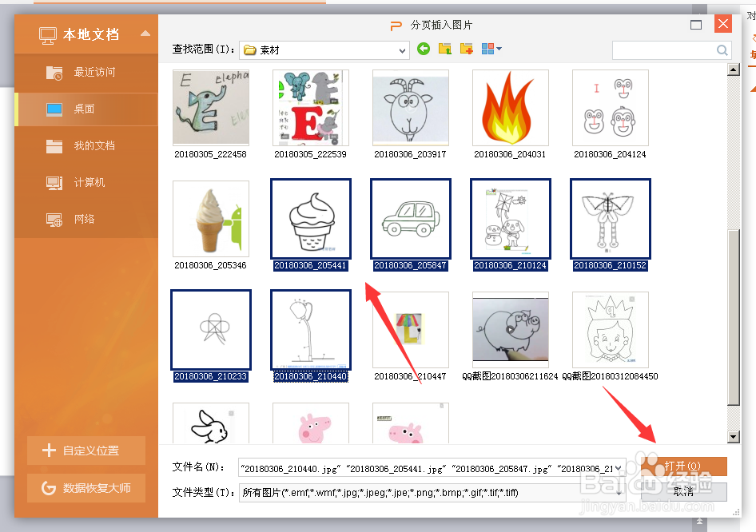Click file name 20180306_204031
Viewport: 756px width, 532px height.
coord(510,155)
